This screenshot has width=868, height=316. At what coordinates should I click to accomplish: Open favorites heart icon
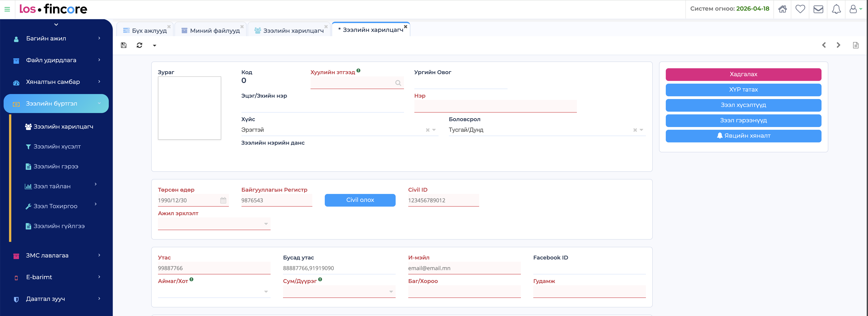pyautogui.click(x=800, y=9)
